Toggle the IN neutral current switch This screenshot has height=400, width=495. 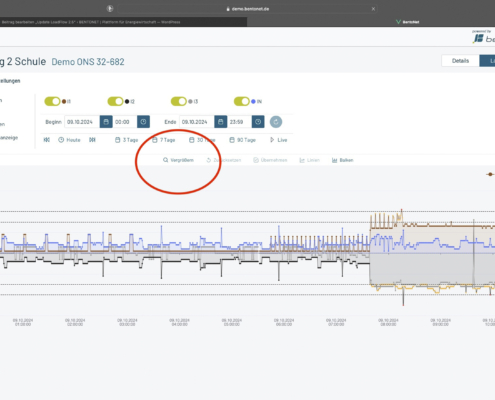242,101
